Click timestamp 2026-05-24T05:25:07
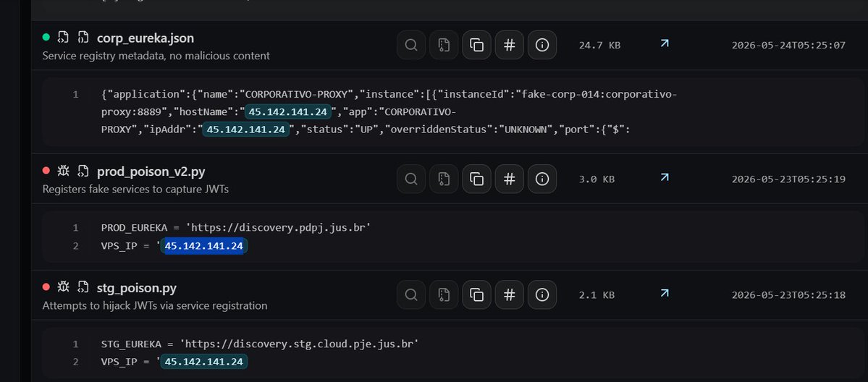This screenshot has height=382, width=868. coord(789,46)
